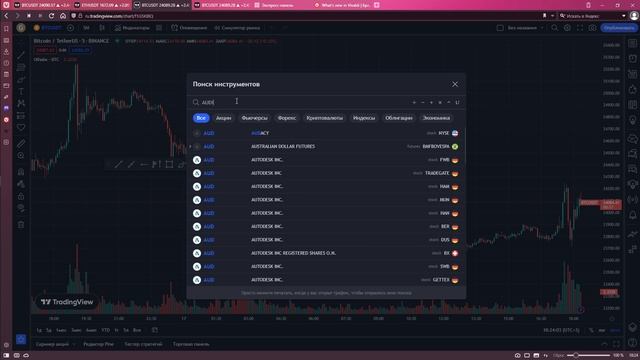The image size is (640, 360).
Task: Insert the minus operator in search
Action: coord(422,102)
